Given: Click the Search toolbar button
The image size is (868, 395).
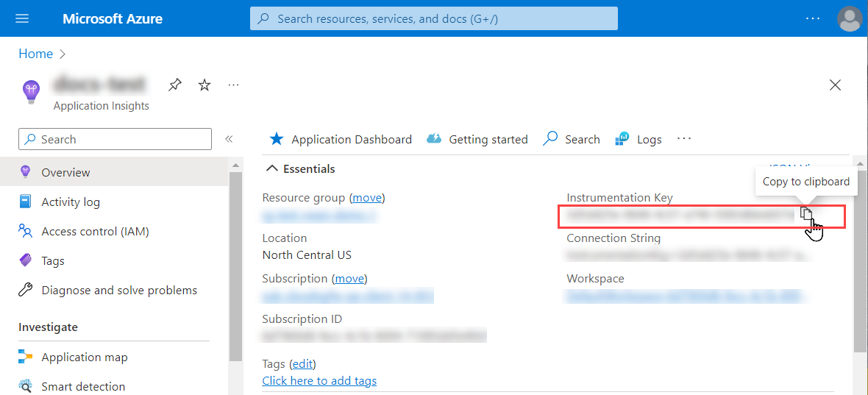Looking at the screenshot, I should point(572,139).
